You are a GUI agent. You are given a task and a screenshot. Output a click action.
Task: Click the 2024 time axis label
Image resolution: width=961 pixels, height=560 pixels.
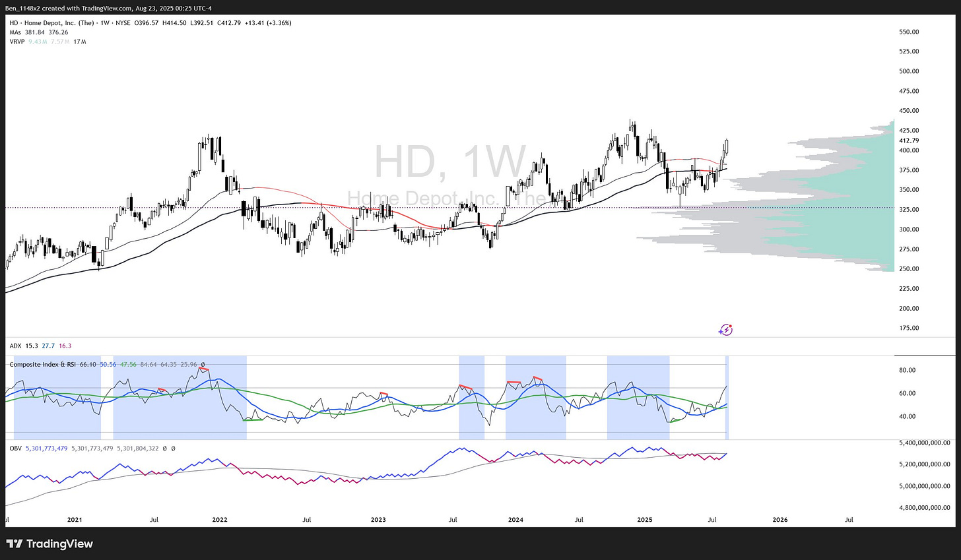click(515, 520)
